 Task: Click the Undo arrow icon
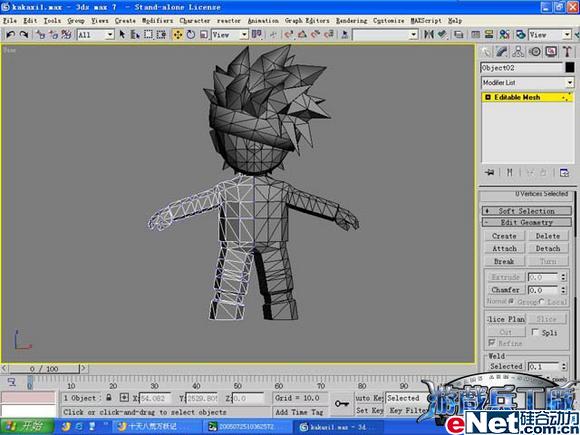tap(10, 35)
